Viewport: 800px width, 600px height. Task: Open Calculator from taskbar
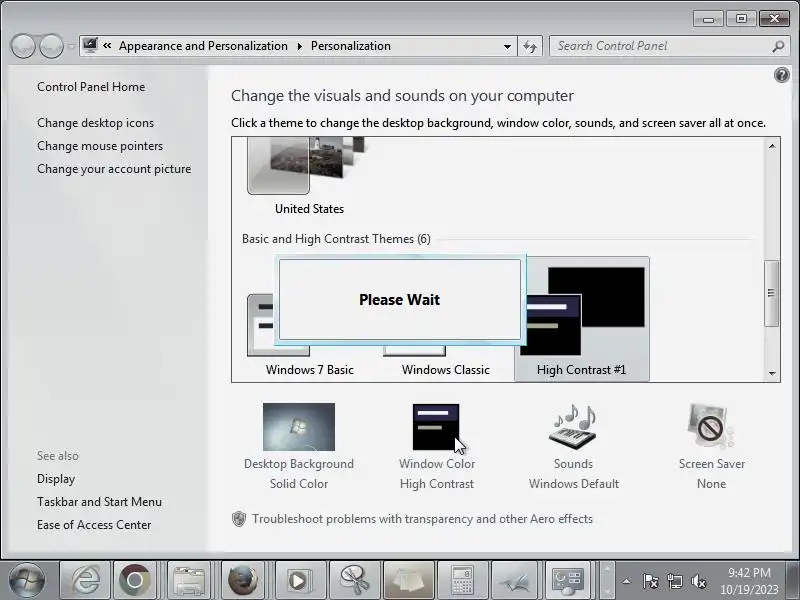(x=463, y=580)
